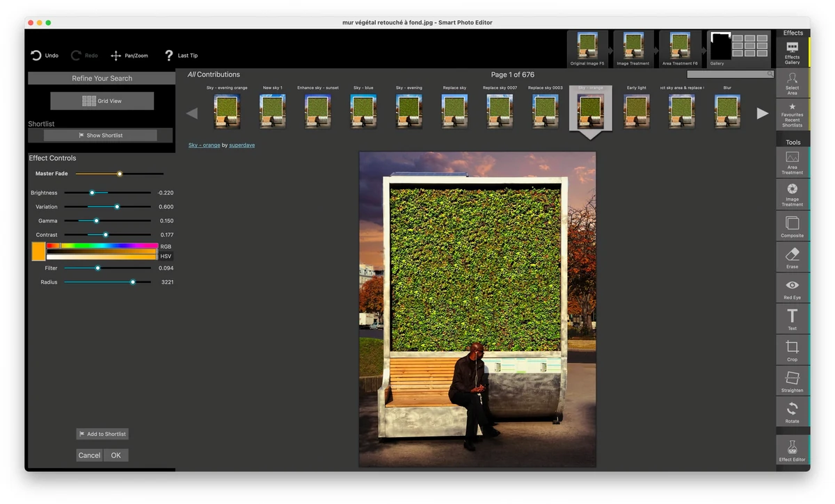Adjust the Radius slider
This screenshot has height=504, width=835.
107,282
